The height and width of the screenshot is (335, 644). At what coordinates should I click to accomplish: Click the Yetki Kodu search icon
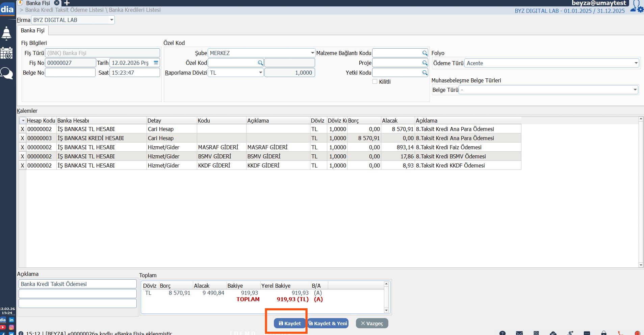click(425, 73)
